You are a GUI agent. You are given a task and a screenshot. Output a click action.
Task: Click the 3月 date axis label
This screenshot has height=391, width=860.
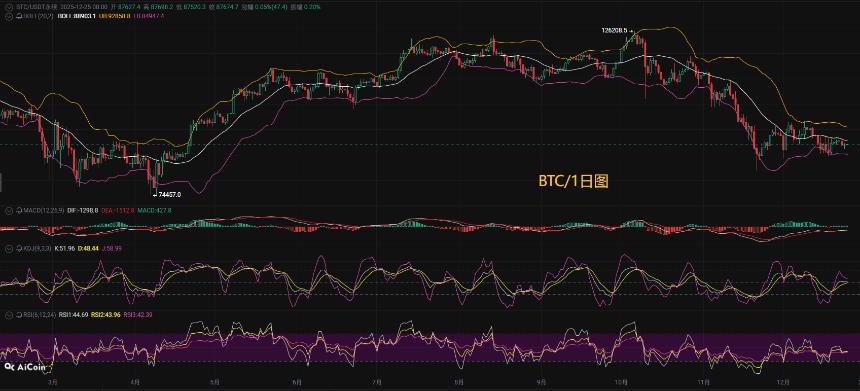tap(53, 382)
